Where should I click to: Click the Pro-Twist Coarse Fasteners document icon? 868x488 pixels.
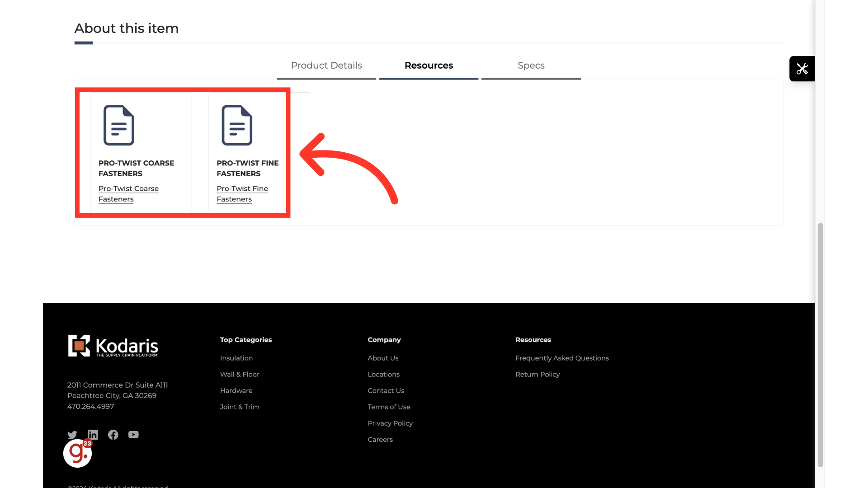(119, 125)
